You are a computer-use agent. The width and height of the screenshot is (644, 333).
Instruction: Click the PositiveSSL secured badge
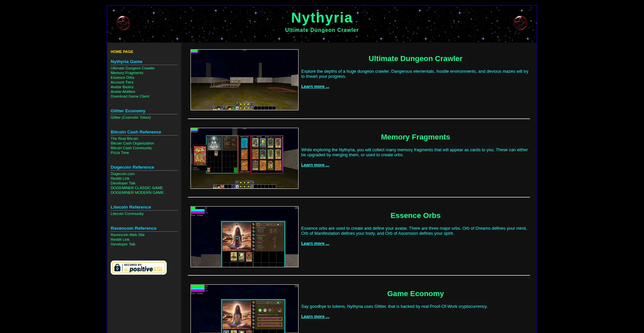point(139,268)
